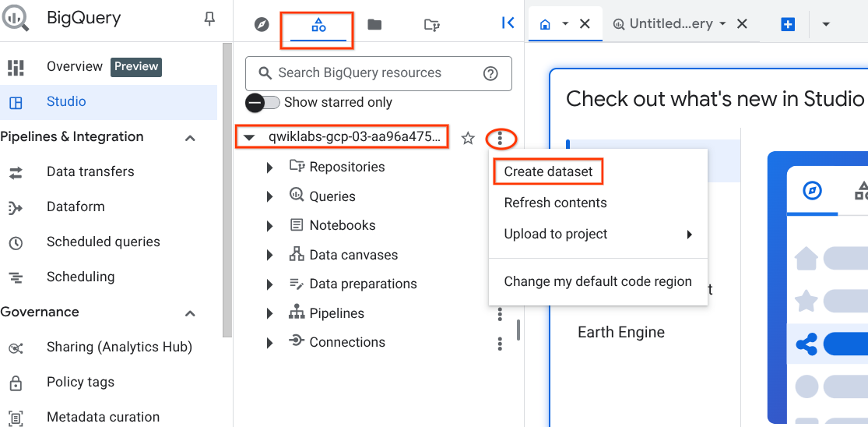868x427 pixels.
Task: Open Home tab dropdown arrow
Action: pyautogui.click(x=565, y=24)
